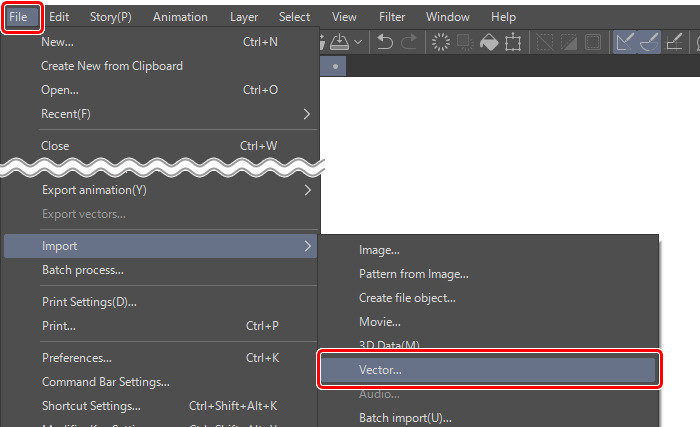Click the Scale/Rotate transform icon
The height and width of the screenshot is (427, 700).
click(x=514, y=42)
